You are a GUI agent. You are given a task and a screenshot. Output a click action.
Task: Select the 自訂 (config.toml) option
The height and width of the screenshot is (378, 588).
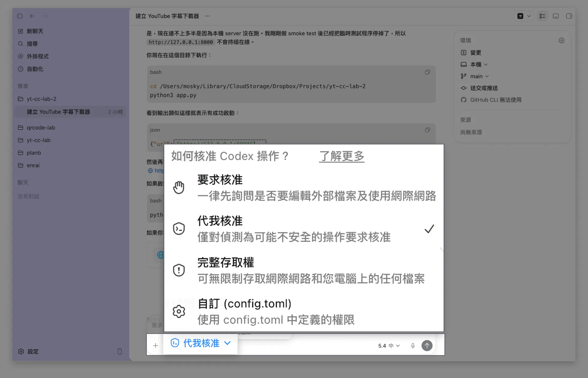tap(304, 312)
